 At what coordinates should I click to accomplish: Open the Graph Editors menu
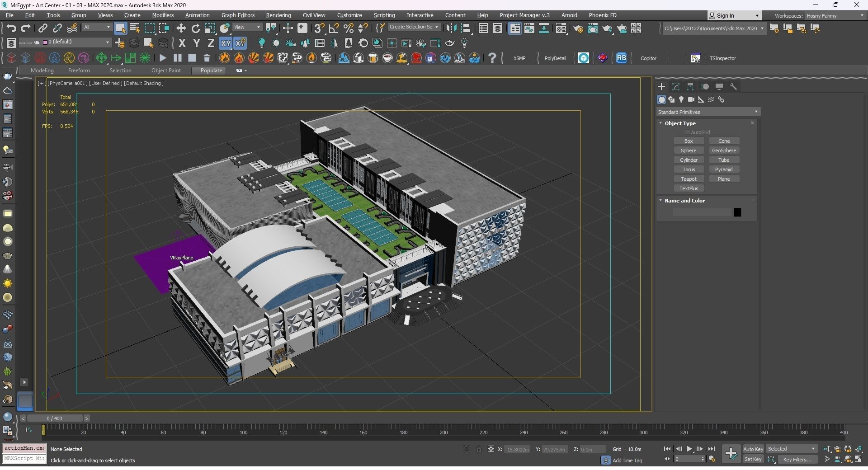(238, 15)
